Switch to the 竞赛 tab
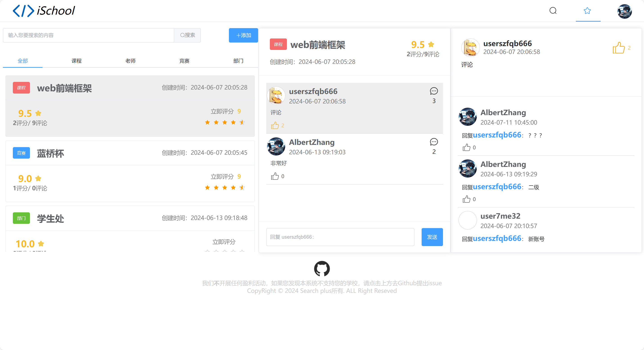The width and height of the screenshot is (644, 350). (184, 61)
